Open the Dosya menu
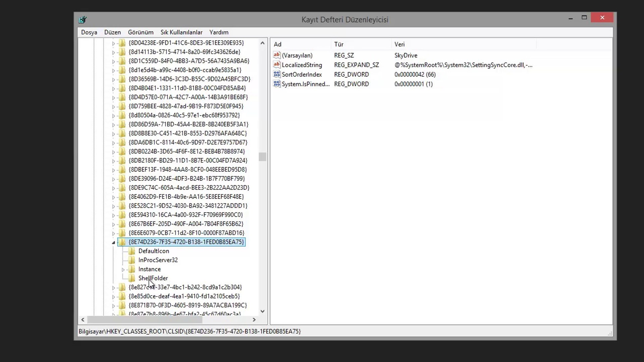This screenshot has height=362, width=644. [89, 32]
